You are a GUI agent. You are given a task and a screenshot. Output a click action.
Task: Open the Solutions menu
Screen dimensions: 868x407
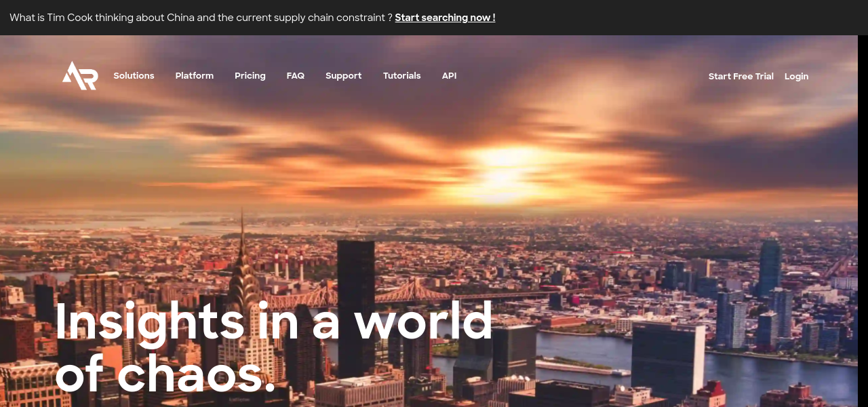click(x=134, y=76)
